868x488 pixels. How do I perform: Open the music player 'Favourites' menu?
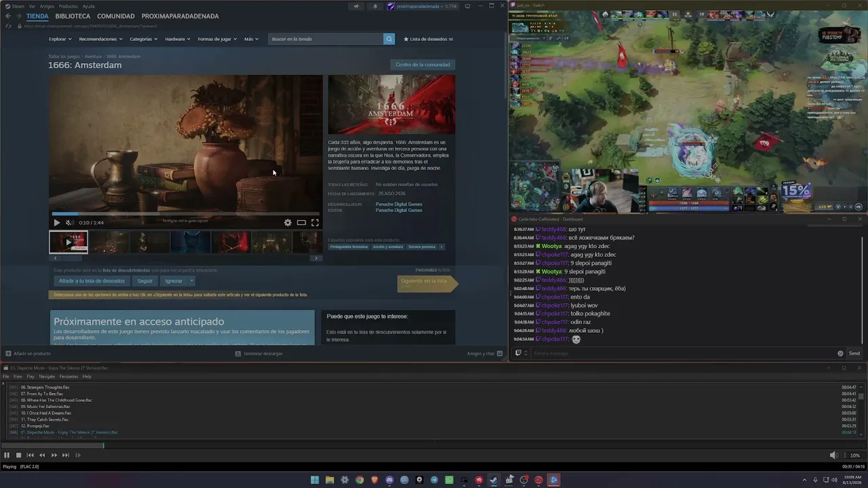(68, 376)
